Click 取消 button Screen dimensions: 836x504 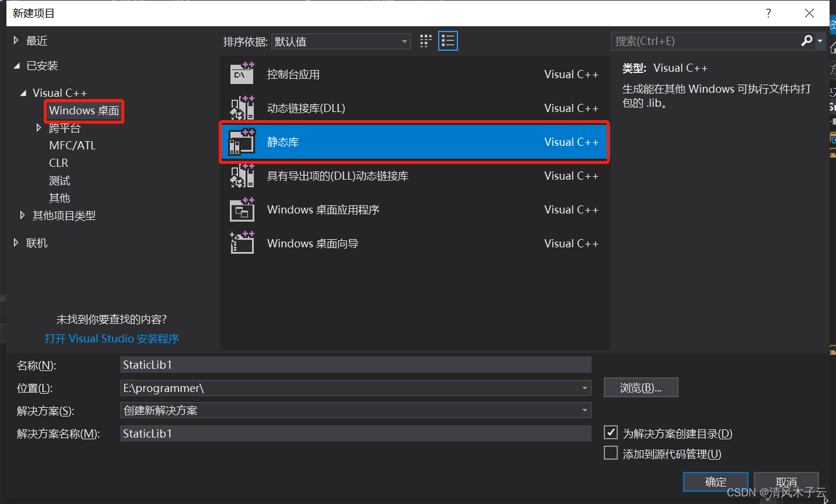pyautogui.click(x=786, y=482)
